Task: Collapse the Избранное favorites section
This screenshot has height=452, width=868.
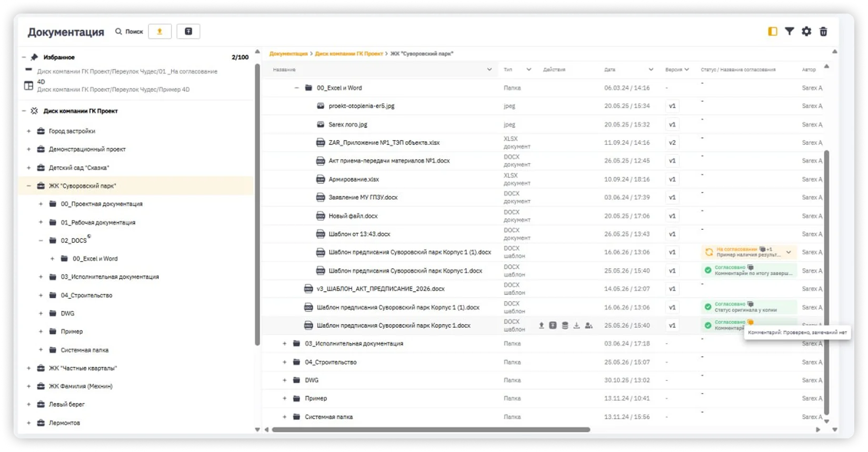Action: click(x=24, y=57)
